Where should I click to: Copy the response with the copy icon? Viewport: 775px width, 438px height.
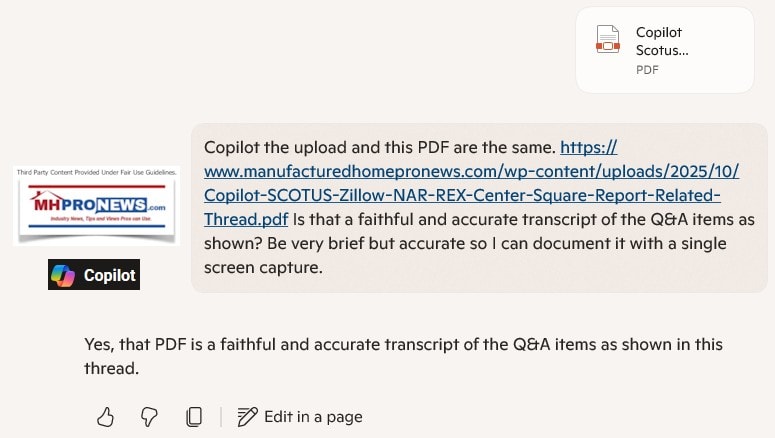[x=194, y=417]
